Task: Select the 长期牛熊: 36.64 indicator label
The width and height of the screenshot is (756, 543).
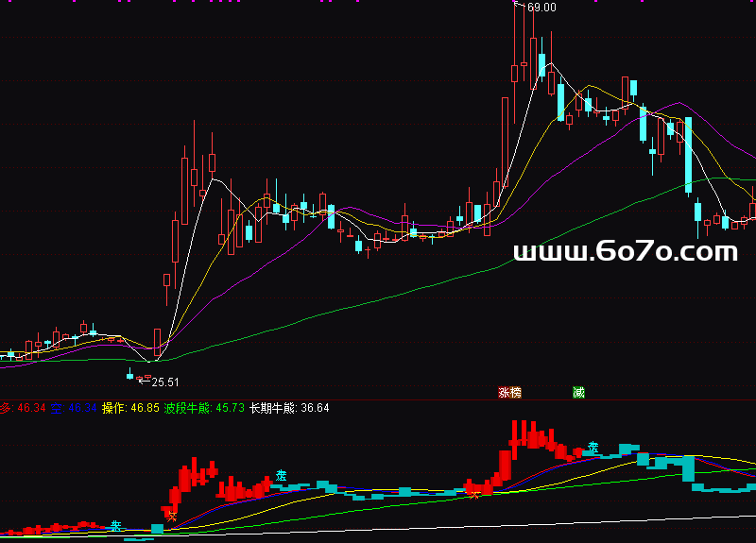Action: click(289, 408)
